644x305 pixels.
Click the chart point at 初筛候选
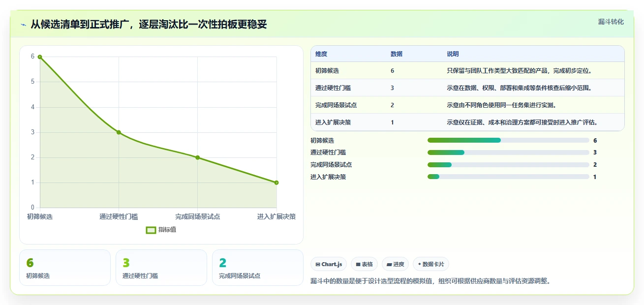click(x=40, y=57)
